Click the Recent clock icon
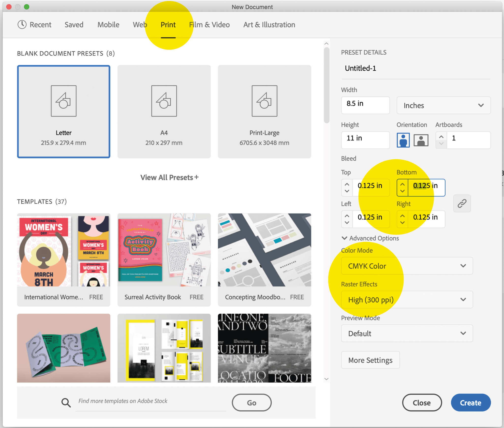 [x=22, y=25]
